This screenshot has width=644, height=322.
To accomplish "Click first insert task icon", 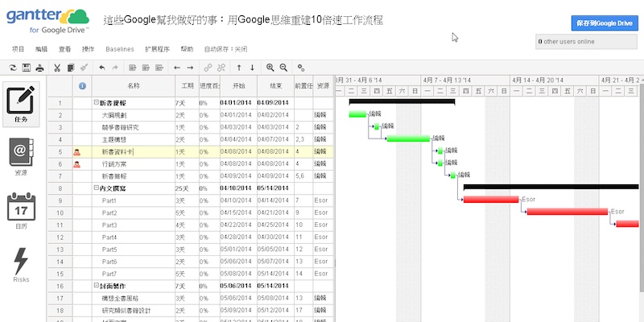I will pyautogui.click(x=132, y=68).
